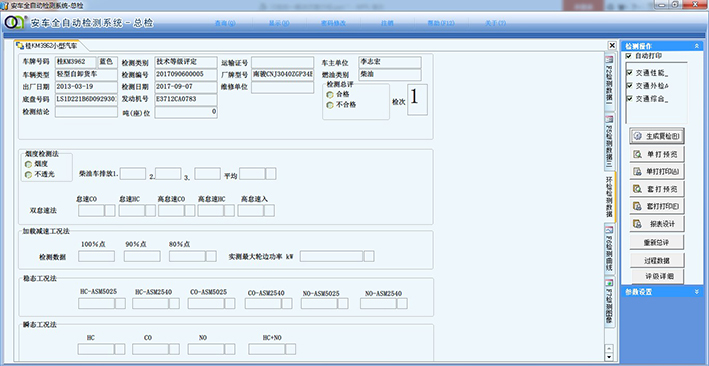Click the 单打预览 preview button
The image size is (709, 366).
tap(657, 154)
